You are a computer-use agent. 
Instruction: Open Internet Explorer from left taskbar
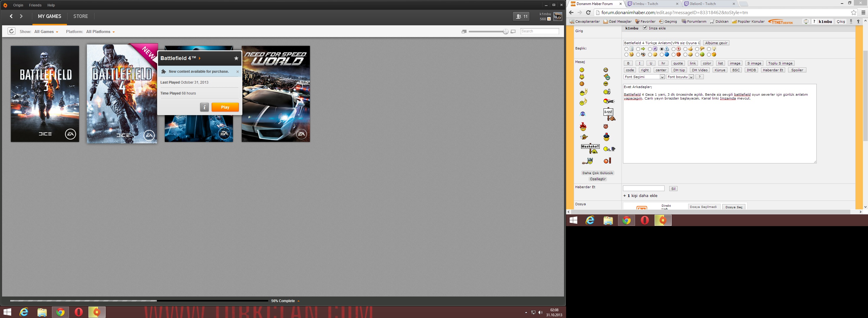[24, 312]
